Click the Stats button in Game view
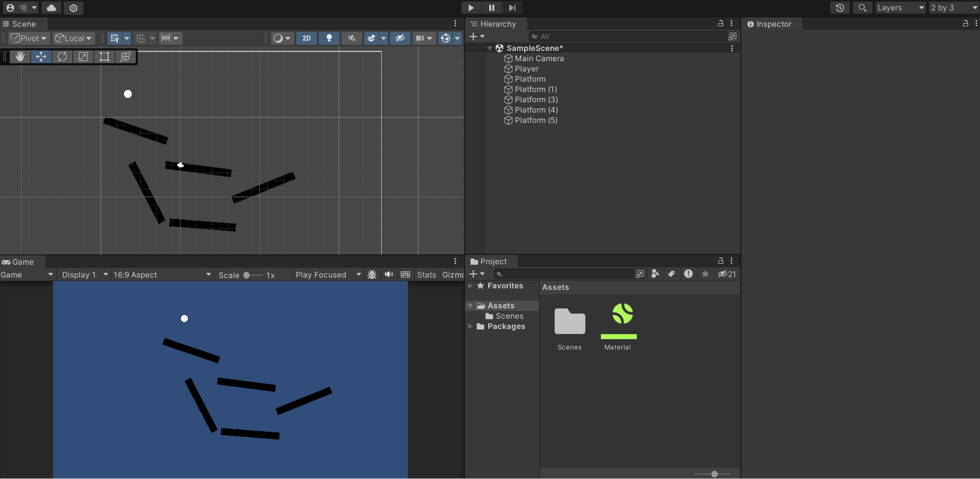The width and height of the screenshot is (980, 479). point(426,275)
